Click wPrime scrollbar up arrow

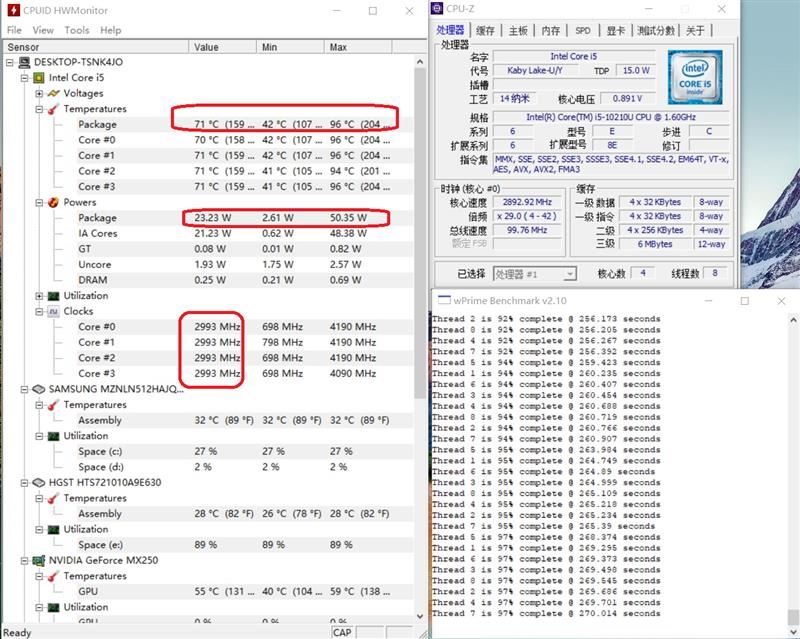point(793,320)
